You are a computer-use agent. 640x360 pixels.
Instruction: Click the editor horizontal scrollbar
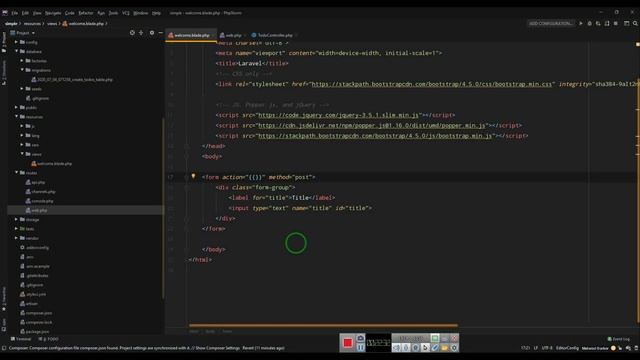(x=323, y=326)
